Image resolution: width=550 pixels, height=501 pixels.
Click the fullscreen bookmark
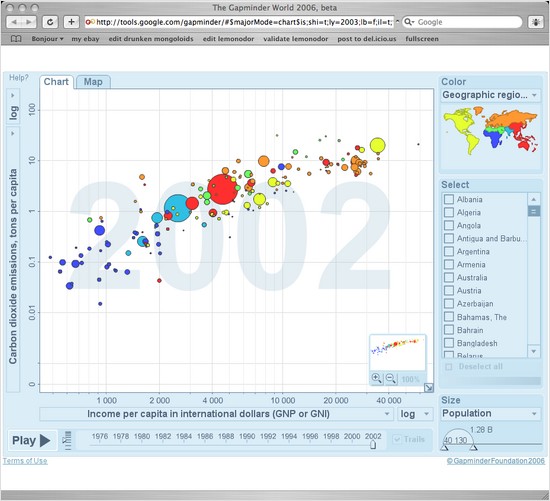click(x=422, y=39)
